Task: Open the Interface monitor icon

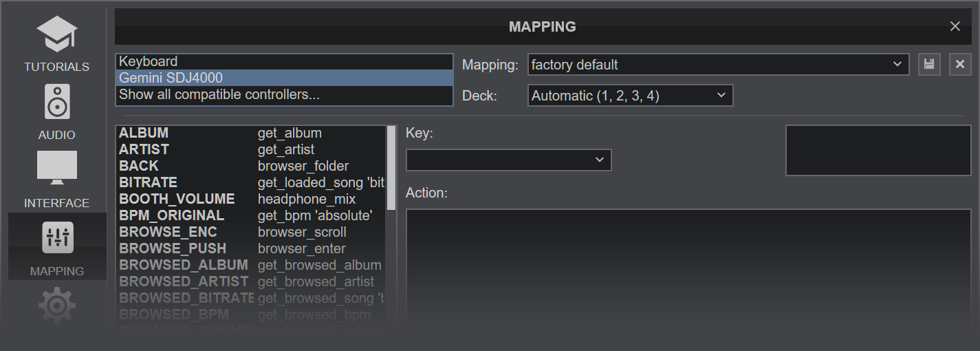Action: click(x=56, y=169)
